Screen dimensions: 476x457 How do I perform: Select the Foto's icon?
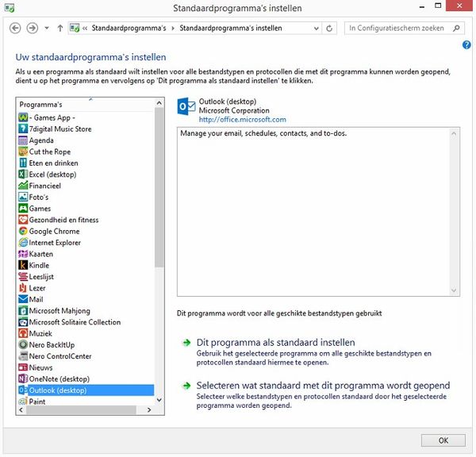(x=23, y=197)
